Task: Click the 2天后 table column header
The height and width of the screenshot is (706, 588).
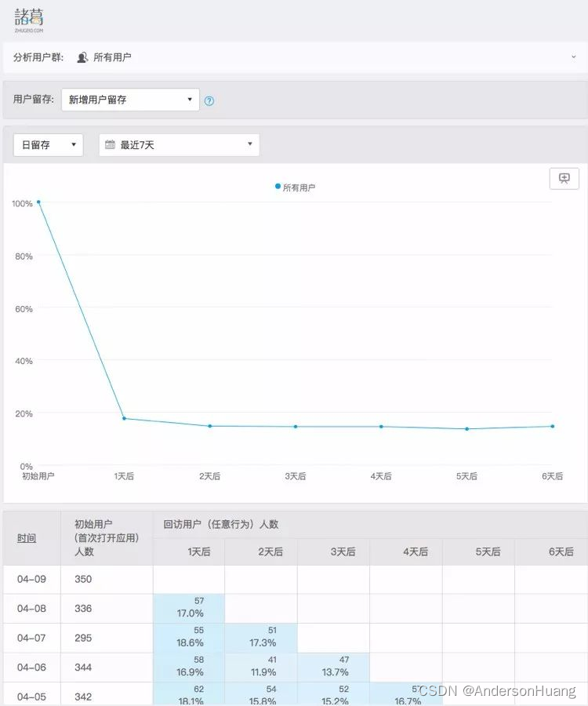Action: [261, 551]
